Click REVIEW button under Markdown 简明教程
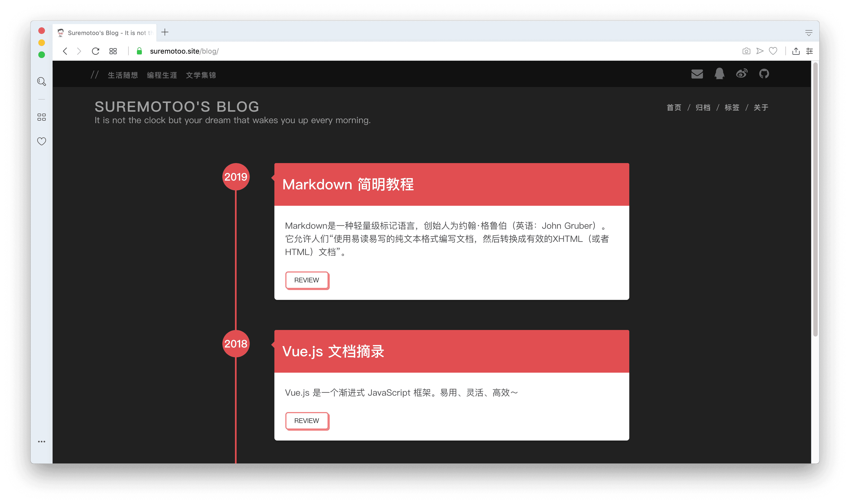Screen dimensions: 850x504 click(x=307, y=280)
